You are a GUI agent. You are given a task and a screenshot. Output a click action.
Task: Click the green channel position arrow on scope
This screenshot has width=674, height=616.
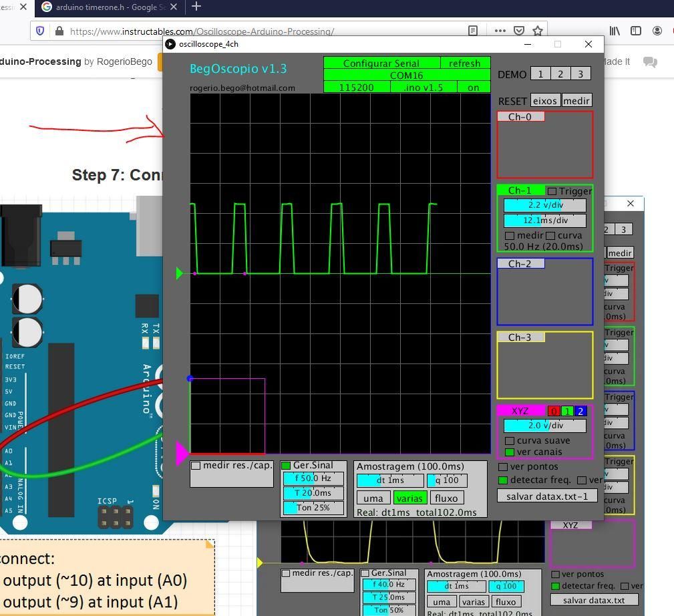tap(179, 273)
